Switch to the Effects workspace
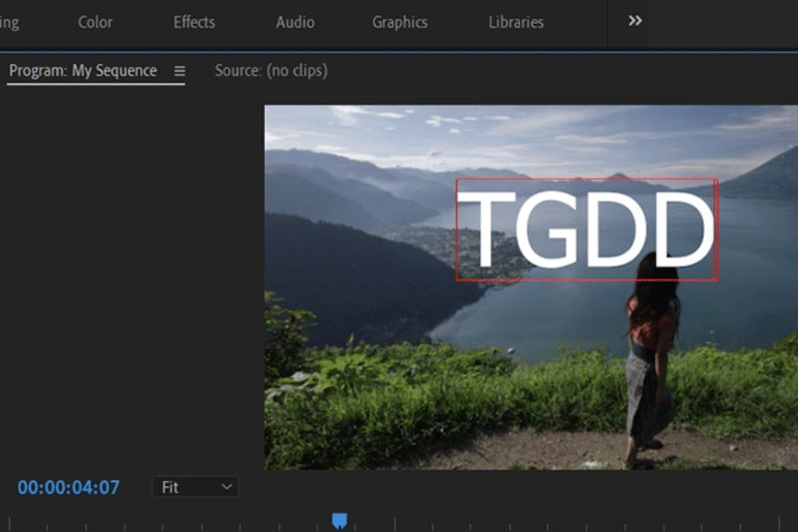798x532 pixels. click(x=194, y=22)
